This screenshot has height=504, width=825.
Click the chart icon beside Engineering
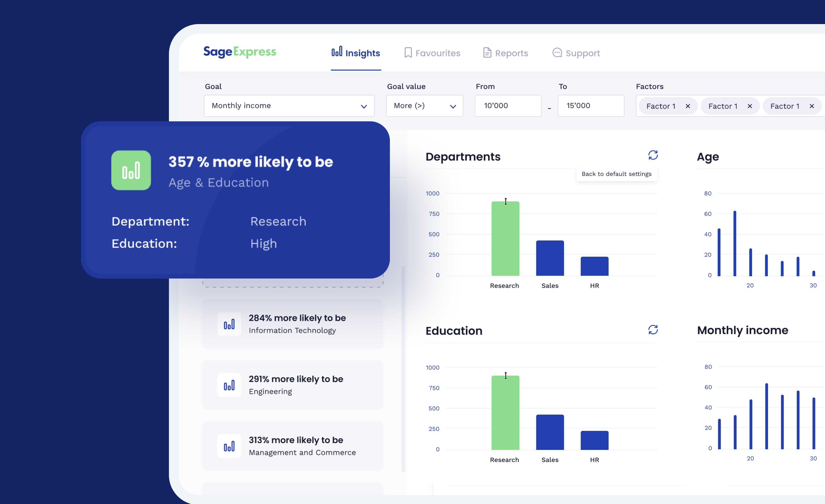(x=229, y=385)
